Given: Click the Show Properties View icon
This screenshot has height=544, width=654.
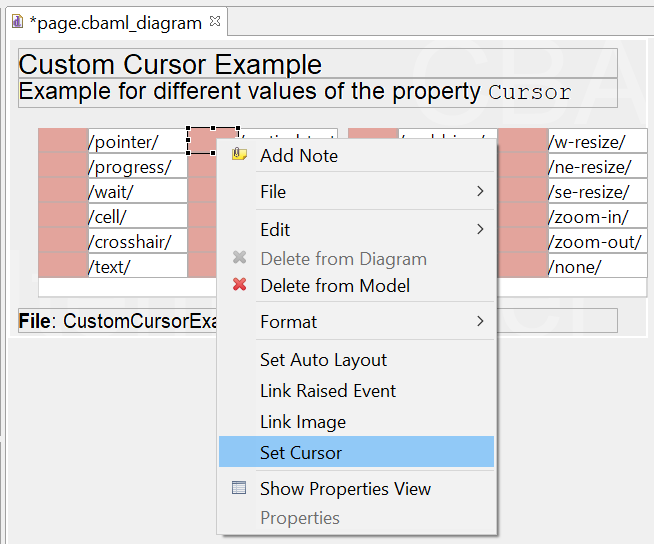Looking at the screenshot, I should tap(239, 489).
